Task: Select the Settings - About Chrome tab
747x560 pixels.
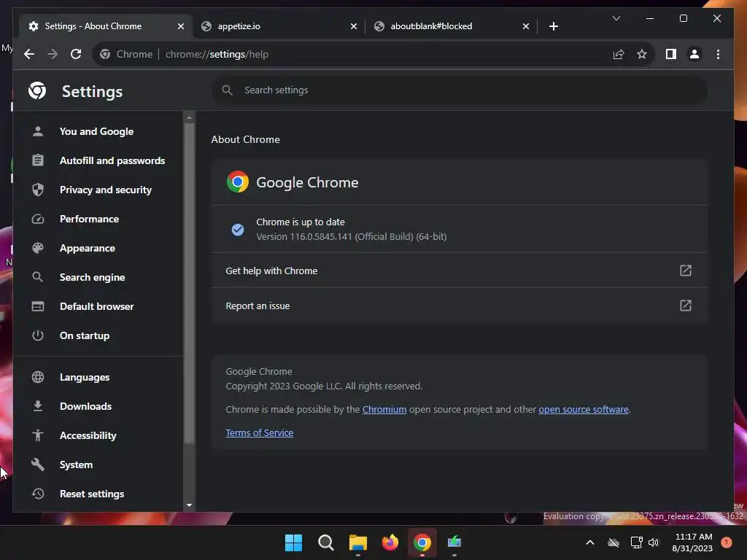Action: [105, 26]
